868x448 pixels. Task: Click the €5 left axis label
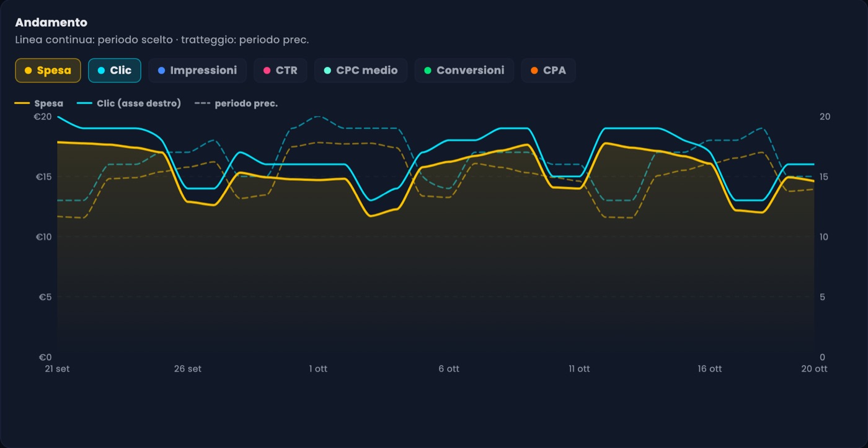coord(45,297)
